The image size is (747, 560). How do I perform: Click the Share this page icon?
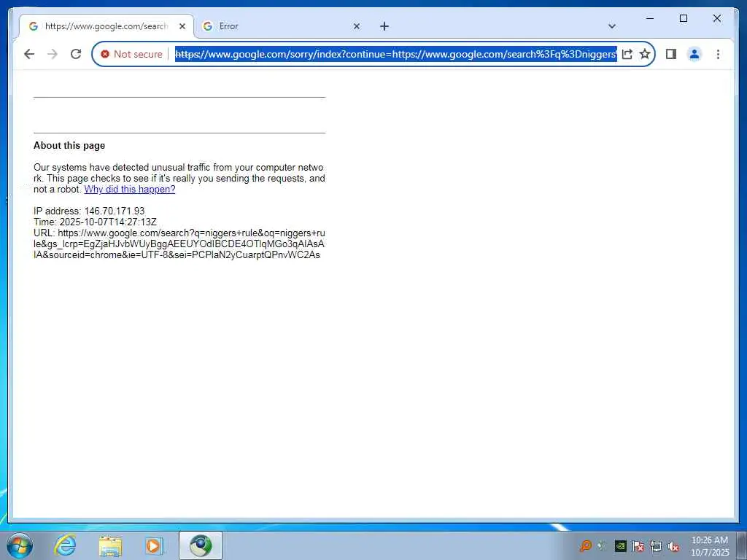click(627, 54)
